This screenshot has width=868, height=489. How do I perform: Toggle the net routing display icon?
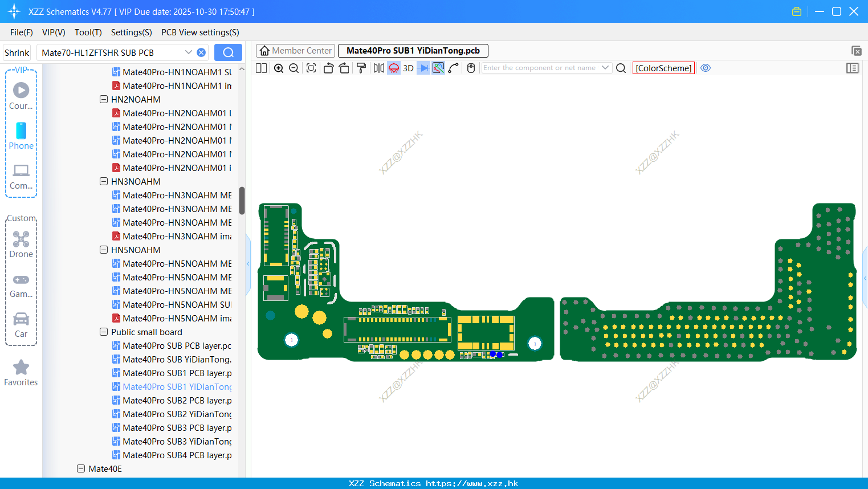click(x=438, y=68)
